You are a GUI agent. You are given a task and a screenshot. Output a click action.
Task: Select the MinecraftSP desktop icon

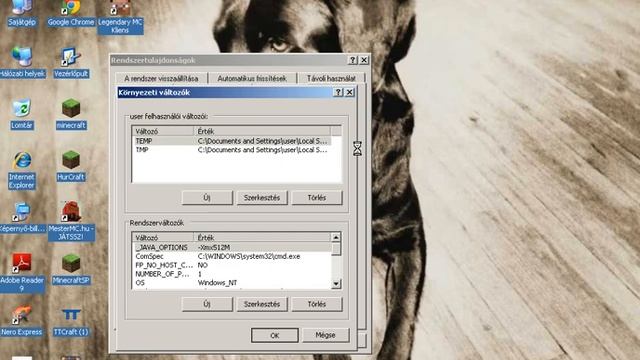71,269
